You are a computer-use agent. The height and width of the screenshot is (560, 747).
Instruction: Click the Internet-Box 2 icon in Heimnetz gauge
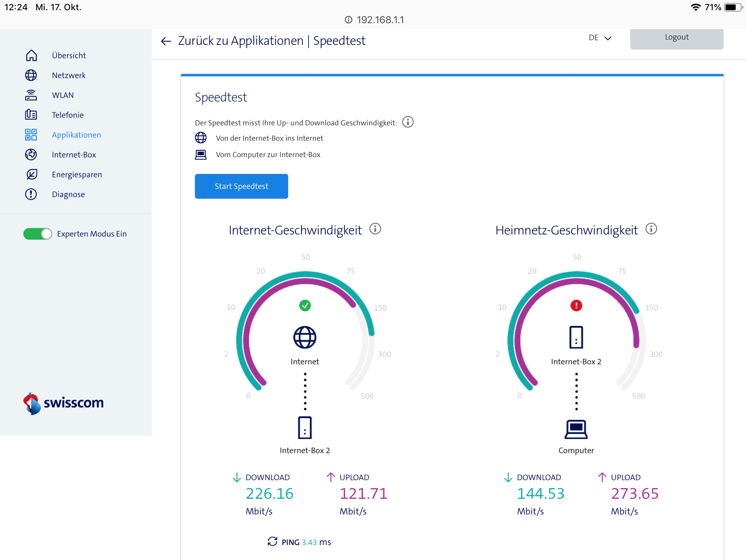point(576,337)
